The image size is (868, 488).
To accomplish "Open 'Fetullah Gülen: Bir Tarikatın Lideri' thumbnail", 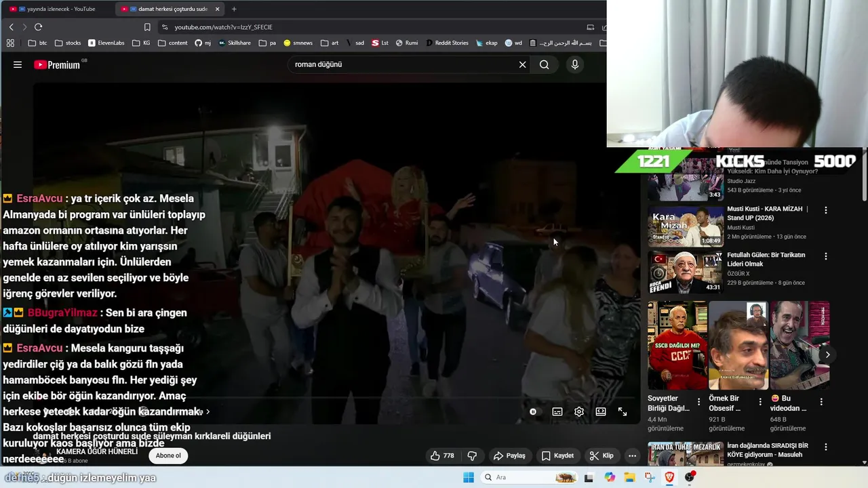I will [x=686, y=272].
